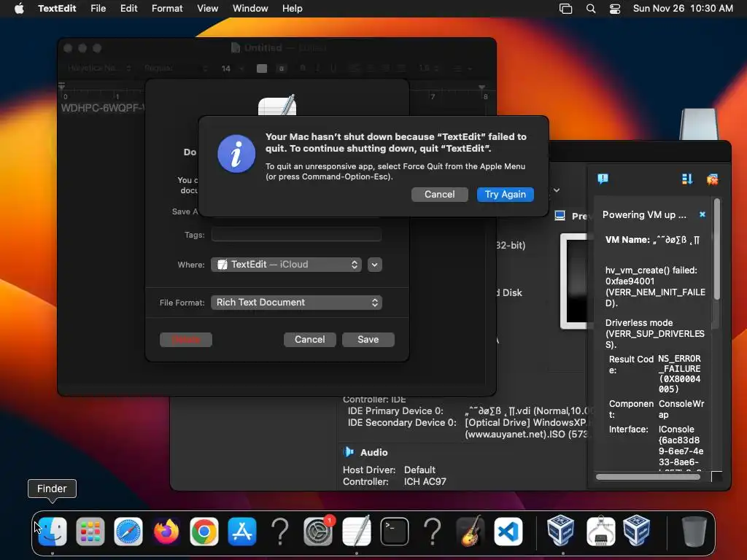This screenshot has height=560, width=747.
Task: Open Finder from the Dock
Action: (52, 532)
